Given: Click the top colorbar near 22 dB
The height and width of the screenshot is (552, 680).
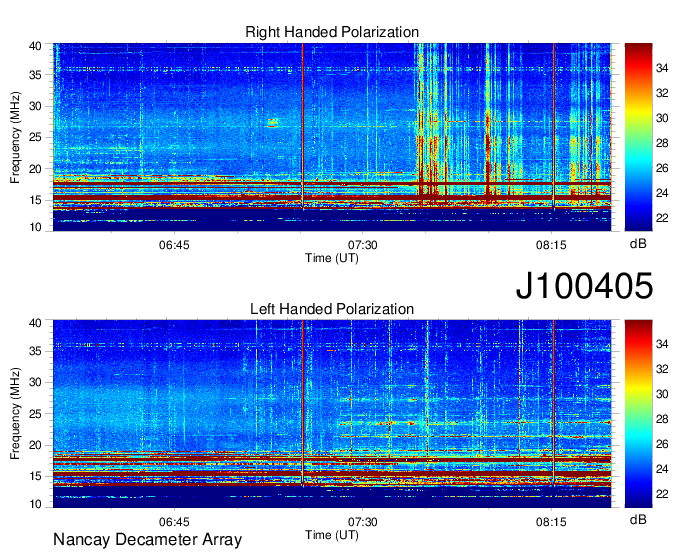Looking at the screenshot, I should [x=638, y=218].
